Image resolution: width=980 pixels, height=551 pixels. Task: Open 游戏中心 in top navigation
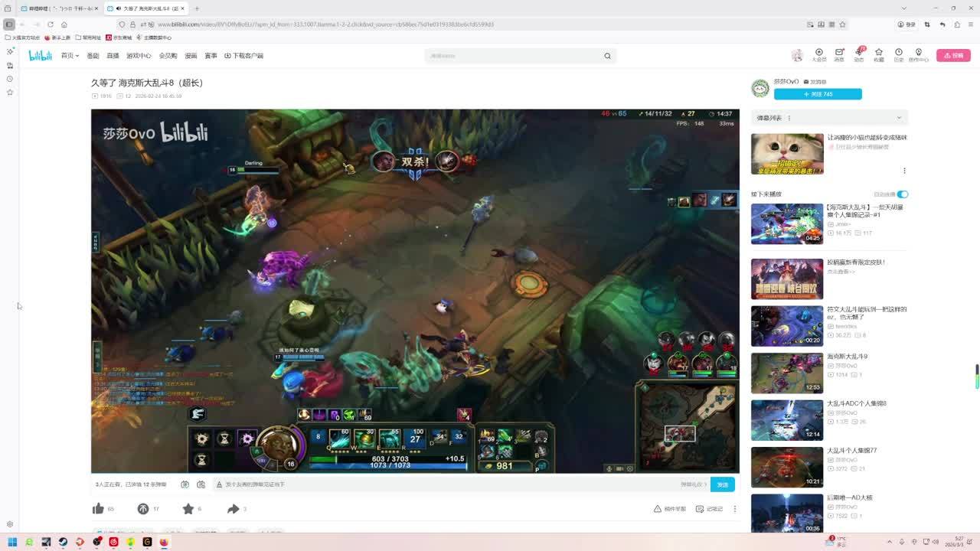[x=139, y=56]
